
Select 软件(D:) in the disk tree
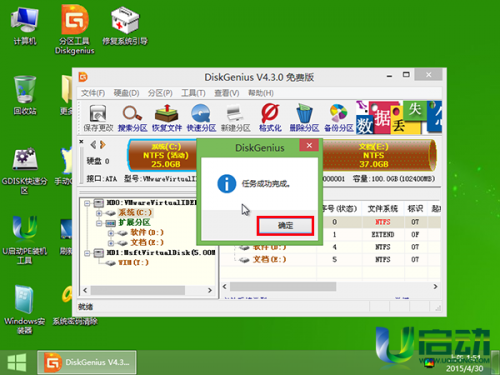coord(147,233)
